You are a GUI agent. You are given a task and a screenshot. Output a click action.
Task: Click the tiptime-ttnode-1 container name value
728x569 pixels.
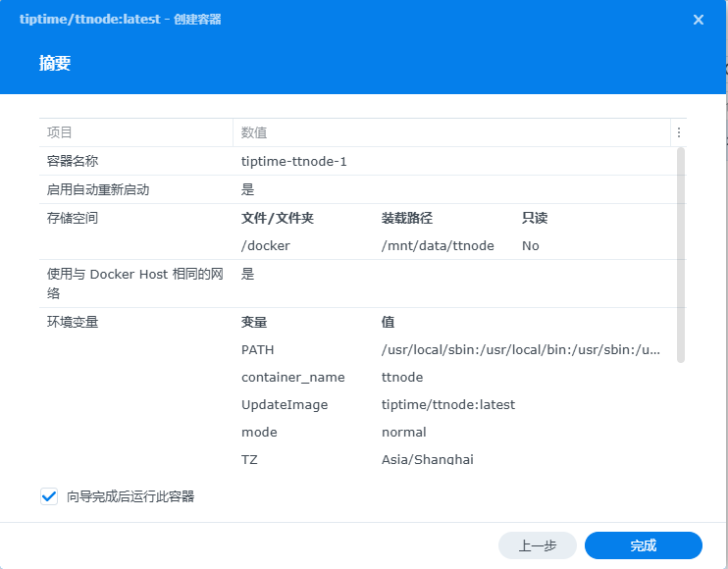294,161
